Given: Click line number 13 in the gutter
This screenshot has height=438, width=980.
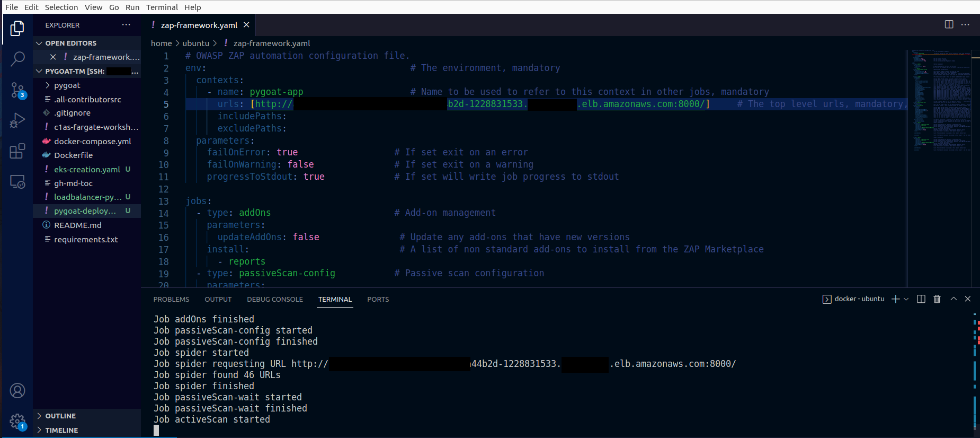Looking at the screenshot, I should point(163,202).
